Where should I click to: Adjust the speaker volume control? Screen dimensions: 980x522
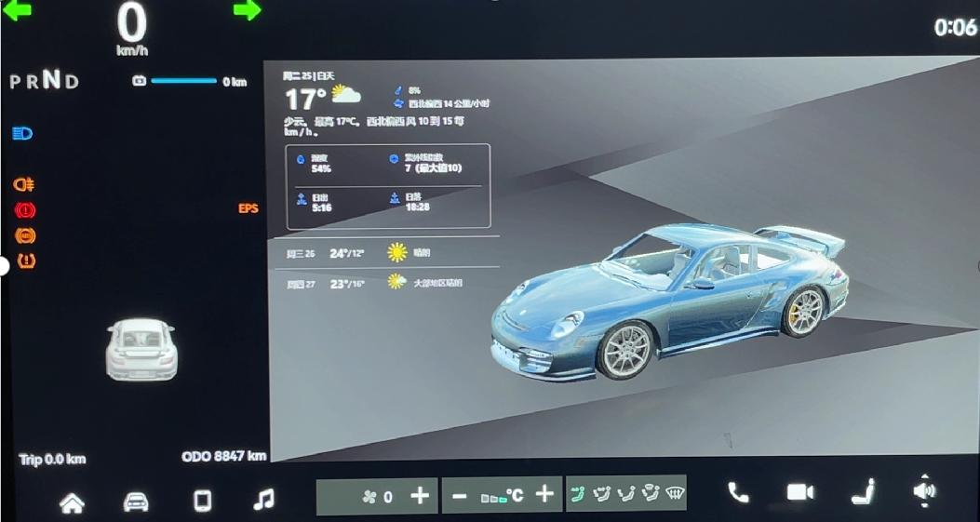tap(924, 491)
